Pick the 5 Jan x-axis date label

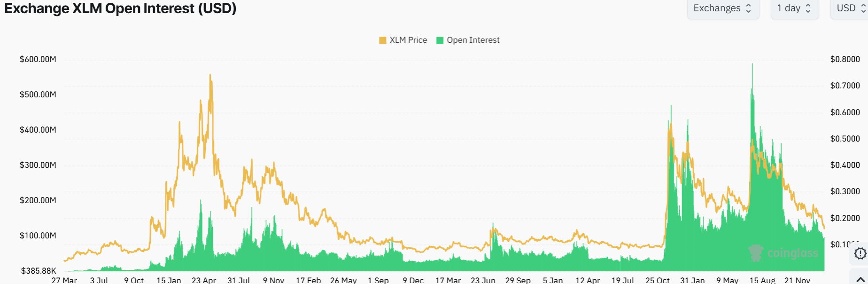pyautogui.click(x=552, y=280)
